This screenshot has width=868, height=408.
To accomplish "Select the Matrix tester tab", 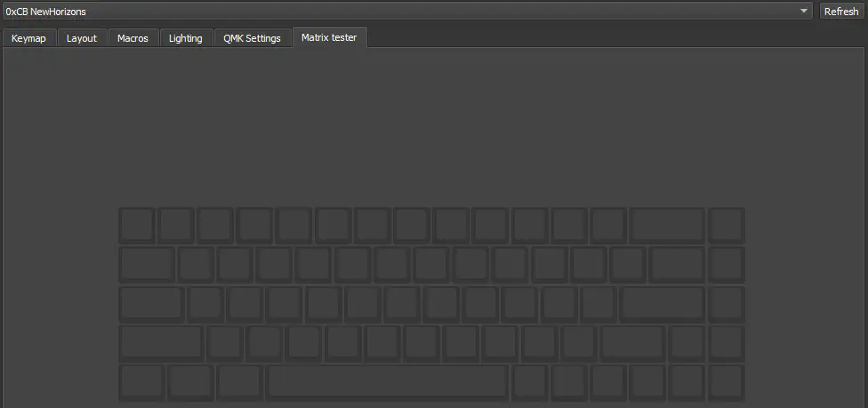I will [329, 37].
